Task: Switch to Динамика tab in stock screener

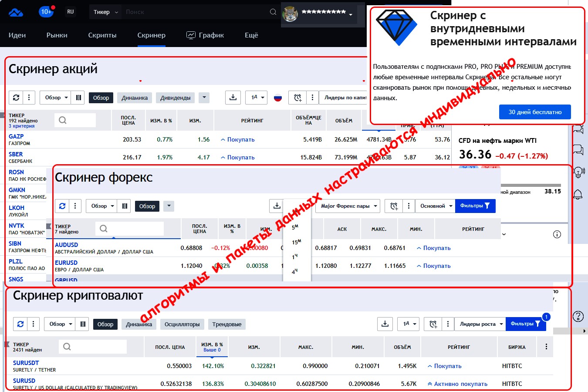Action: pyautogui.click(x=135, y=98)
